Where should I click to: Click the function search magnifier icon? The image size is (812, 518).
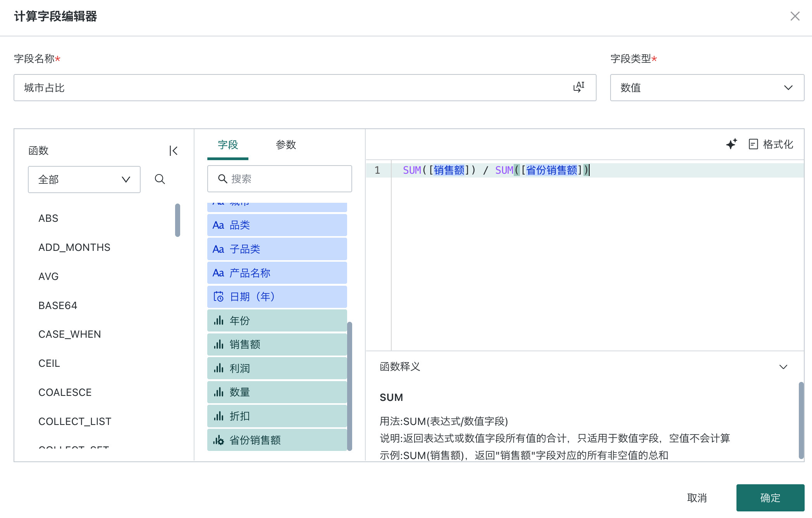[x=160, y=179]
